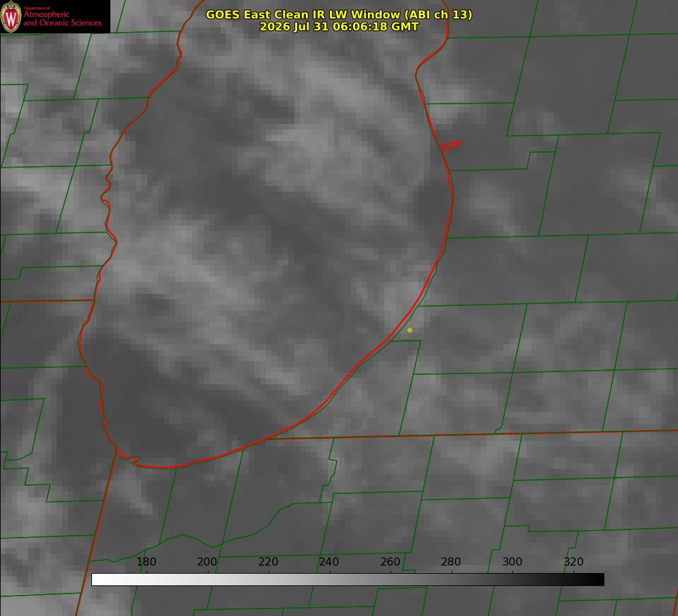The height and width of the screenshot is (616, 678).
Task: Click the 320 temperature label
Action: click(574, 561)
